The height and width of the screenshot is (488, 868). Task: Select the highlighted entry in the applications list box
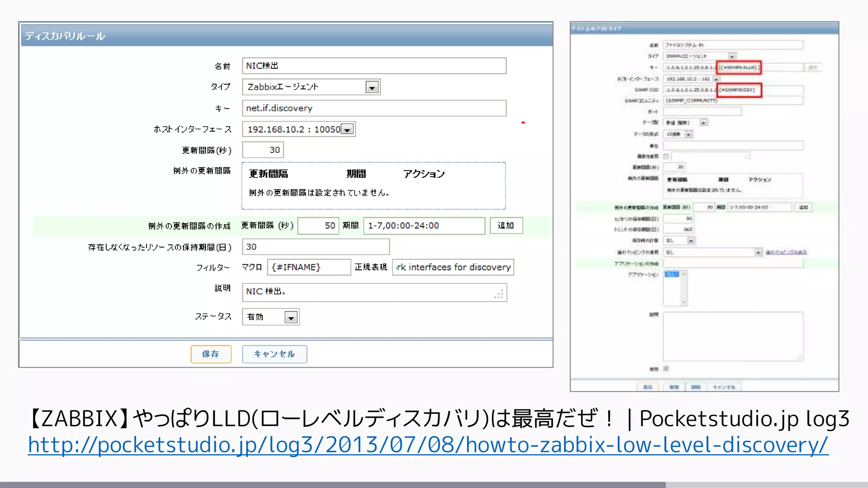[672, 274]
